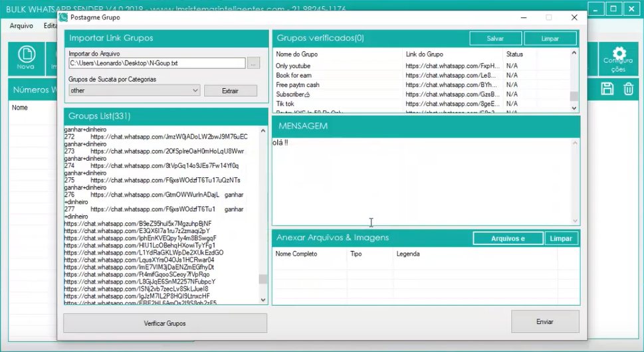Image resolution: width=644 pixels, height=352 pixels.
Task: Maximize the main Bulk WhatsApp Sender window
Action: tap(613, 9)
